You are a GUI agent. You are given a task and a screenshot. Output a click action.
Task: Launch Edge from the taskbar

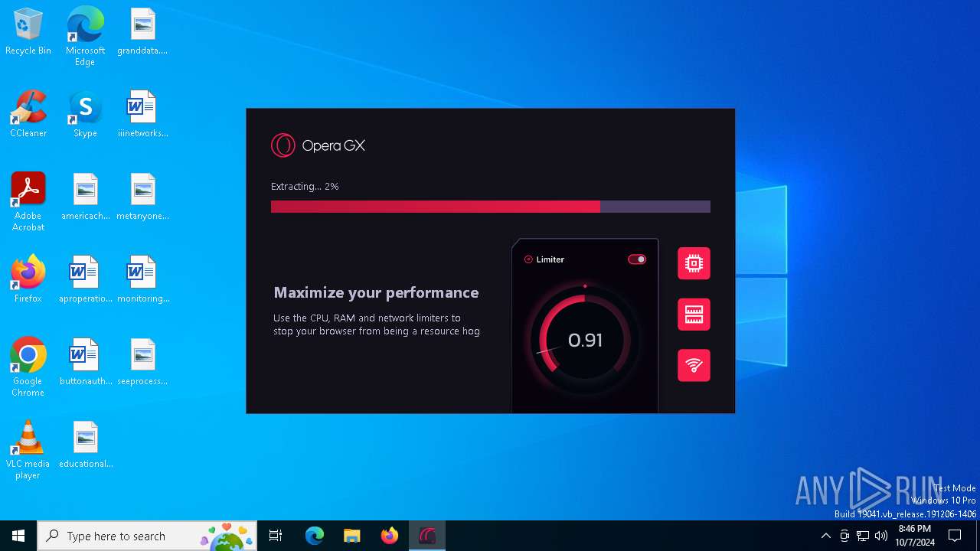(315, 536)
